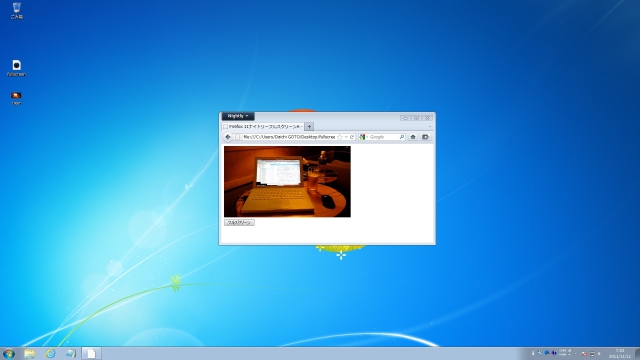
Task: Select the Firefox 11 fullscreen tab
Action: (x=263, y=127)
